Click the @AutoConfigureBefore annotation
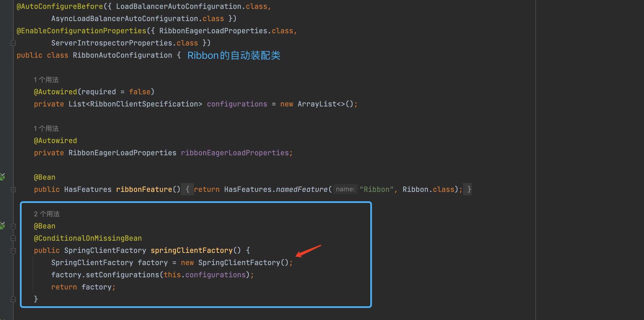The height and width of the screenshot is (320, 644). [60, 6]
